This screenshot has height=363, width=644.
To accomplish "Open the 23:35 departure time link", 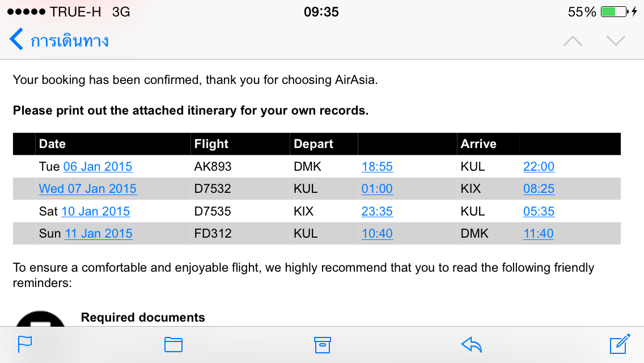I will click(377, 212).
